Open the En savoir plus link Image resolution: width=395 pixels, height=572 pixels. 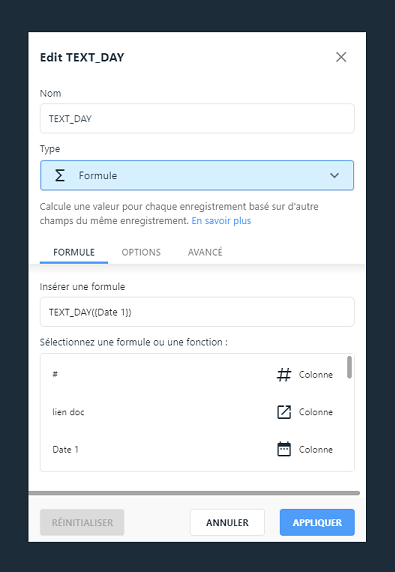coord(221,221)
